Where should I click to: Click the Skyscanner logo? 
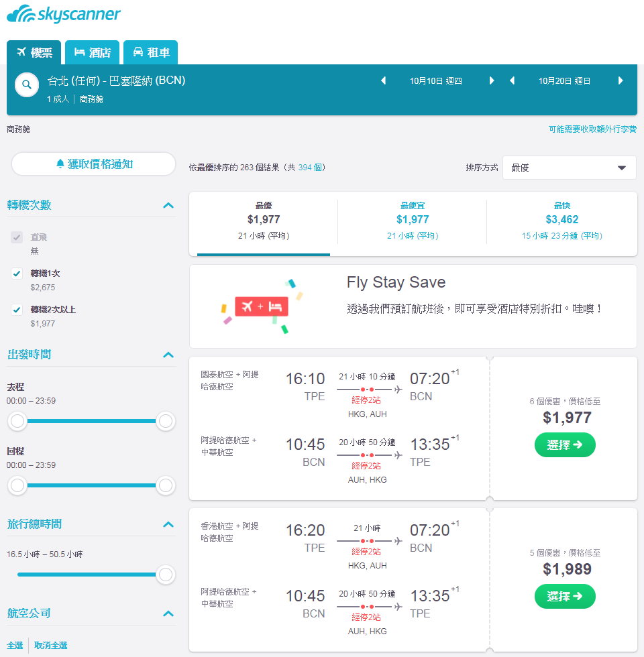[64, 14]
